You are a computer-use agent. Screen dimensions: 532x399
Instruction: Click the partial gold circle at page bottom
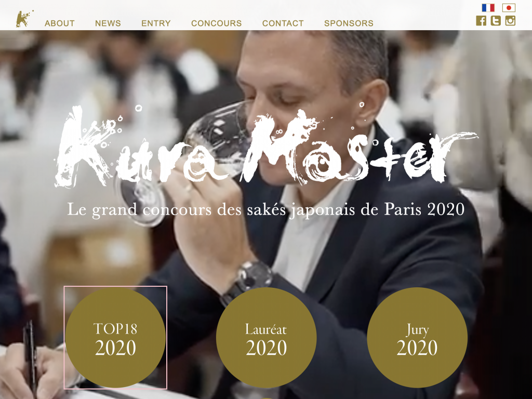pos(267,398)
